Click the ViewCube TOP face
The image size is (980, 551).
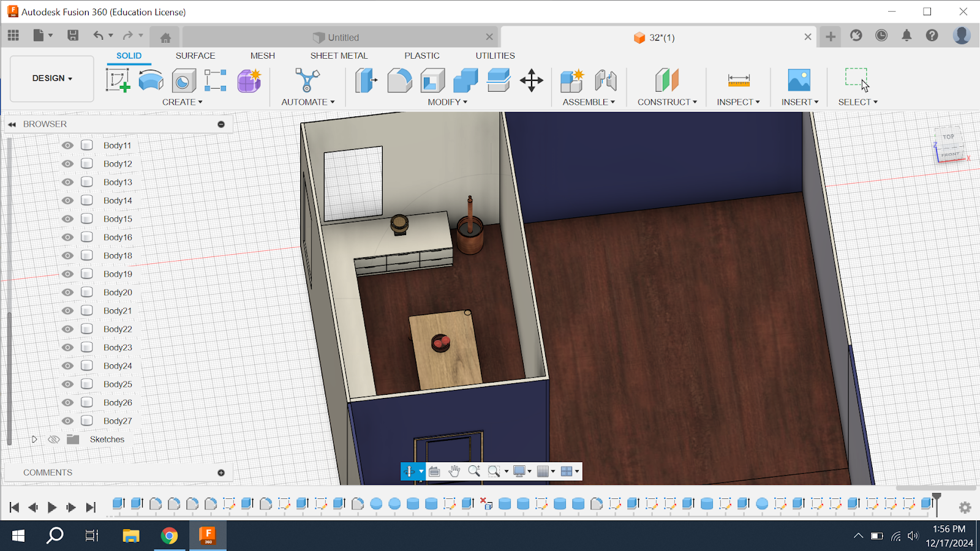point(948,138)
